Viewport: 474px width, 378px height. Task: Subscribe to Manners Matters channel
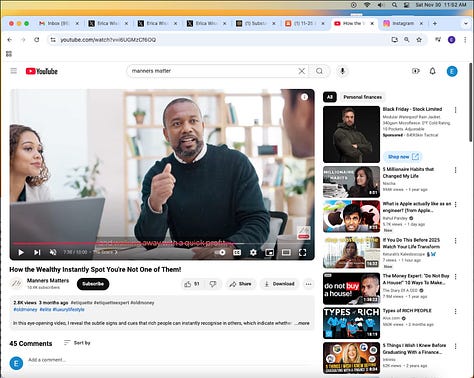93,284
